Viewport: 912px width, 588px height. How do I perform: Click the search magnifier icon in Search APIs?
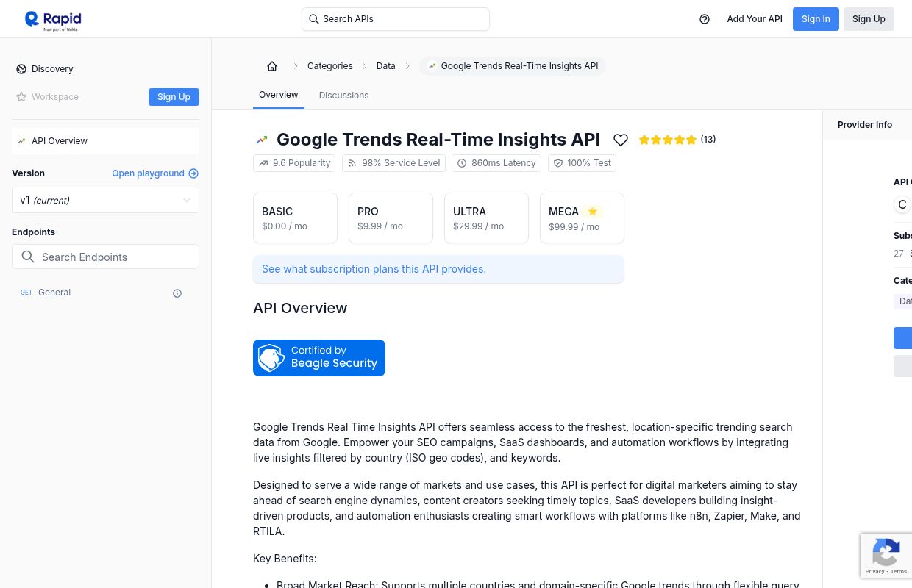[x=314, y=19]
